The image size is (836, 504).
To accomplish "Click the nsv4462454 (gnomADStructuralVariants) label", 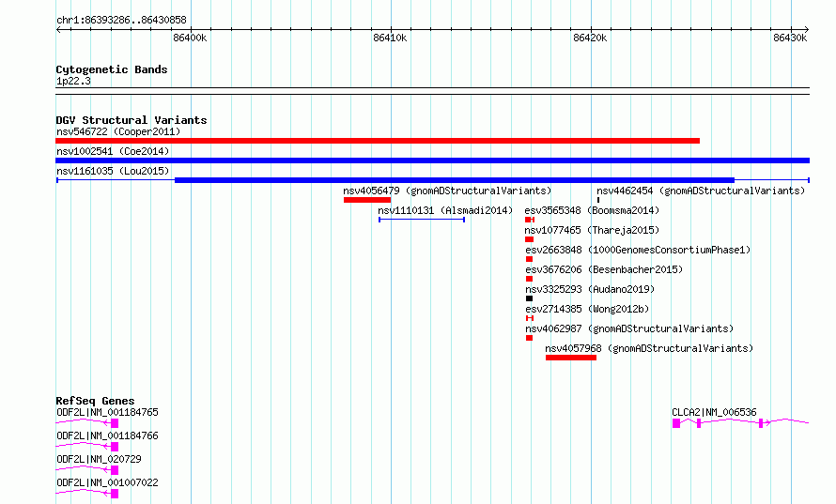I will (701, 191).
